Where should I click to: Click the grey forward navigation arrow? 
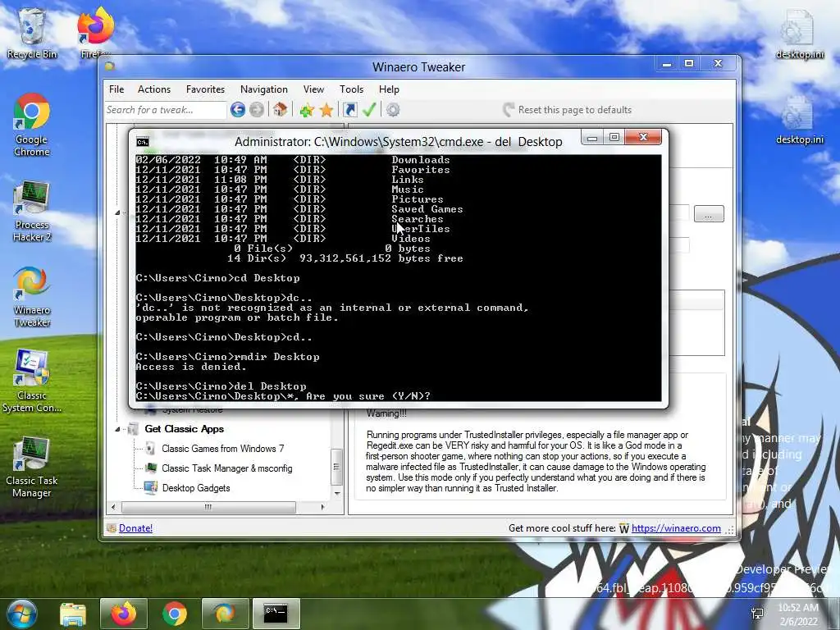pyautogui.click(x=257, y=110)
